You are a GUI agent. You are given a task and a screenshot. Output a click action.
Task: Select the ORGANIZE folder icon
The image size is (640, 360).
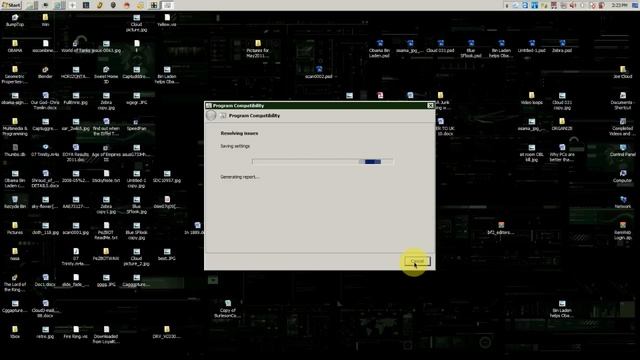tap(562, 124)
